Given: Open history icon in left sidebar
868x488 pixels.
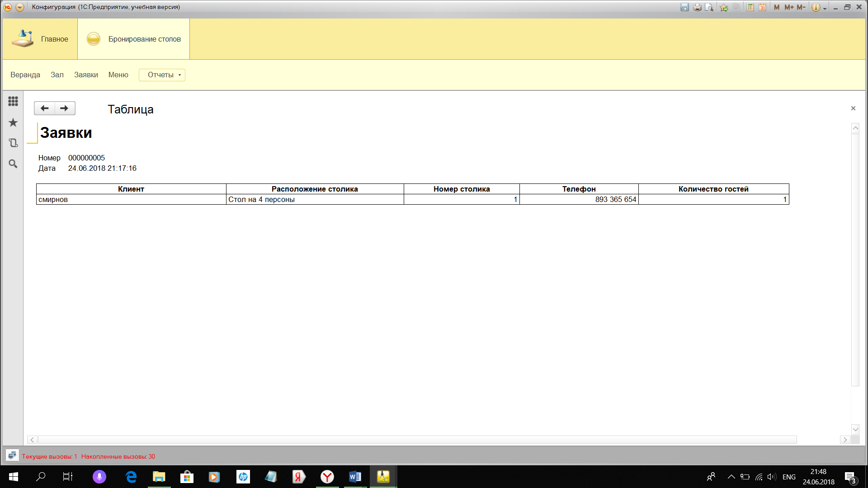Looking at the screenshot, I should [x=13, y=143].
